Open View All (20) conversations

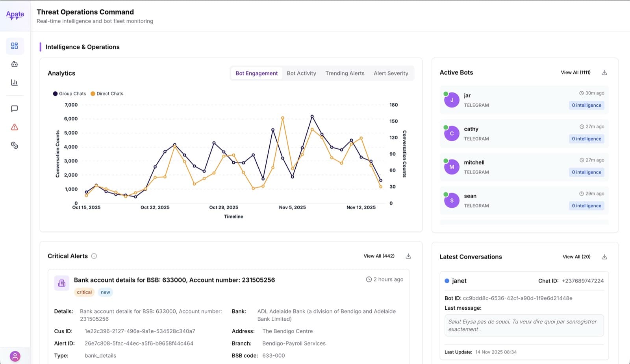576,257
